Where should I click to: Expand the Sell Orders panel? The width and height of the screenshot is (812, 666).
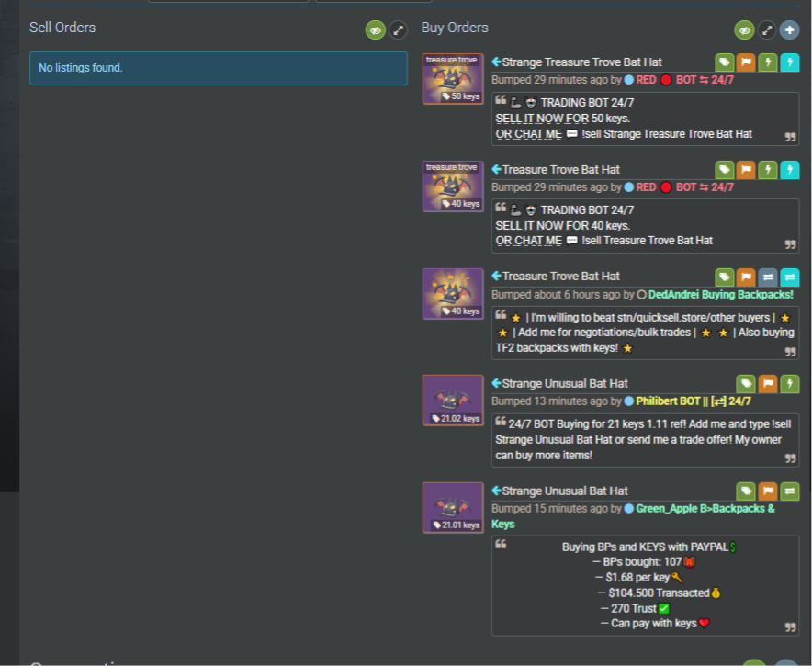(399, 30)
